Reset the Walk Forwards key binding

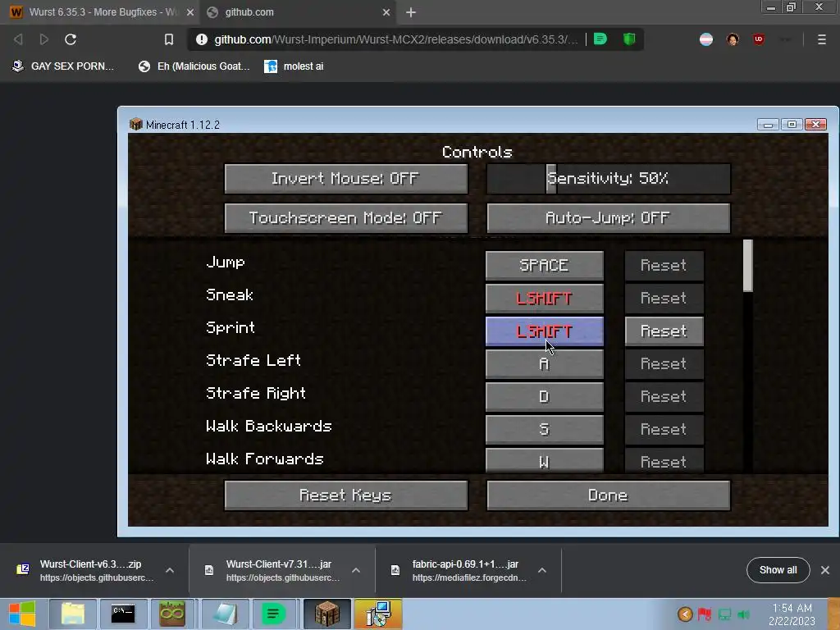tap(664, 460)
